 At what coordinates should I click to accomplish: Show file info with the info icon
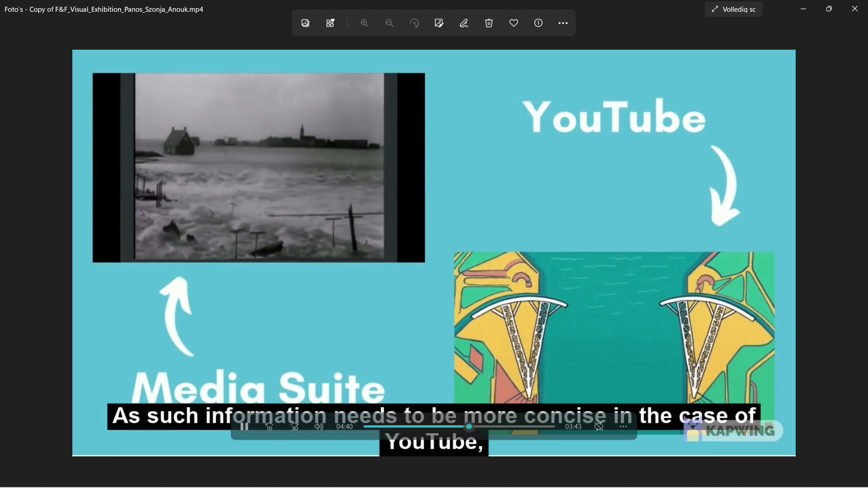tap(538, 23)
